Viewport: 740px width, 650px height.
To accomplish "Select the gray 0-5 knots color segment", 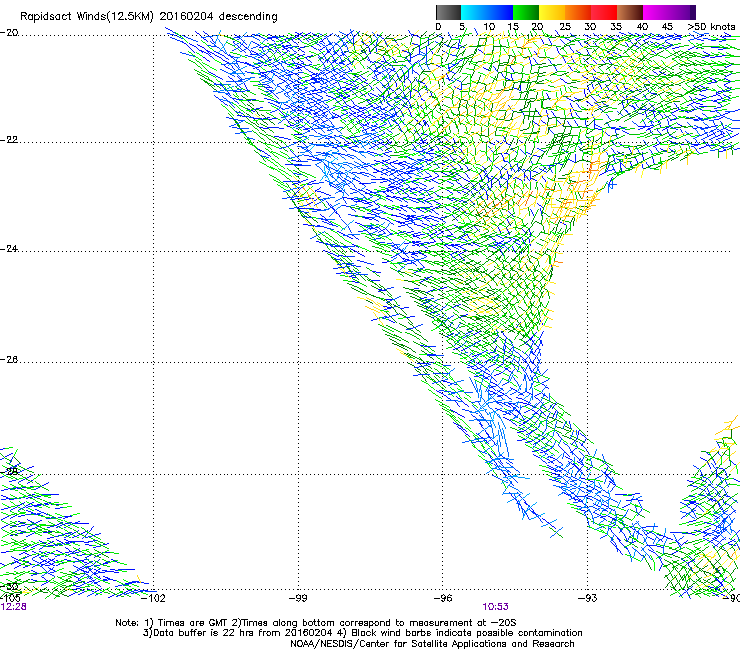I will click(448, 12).
